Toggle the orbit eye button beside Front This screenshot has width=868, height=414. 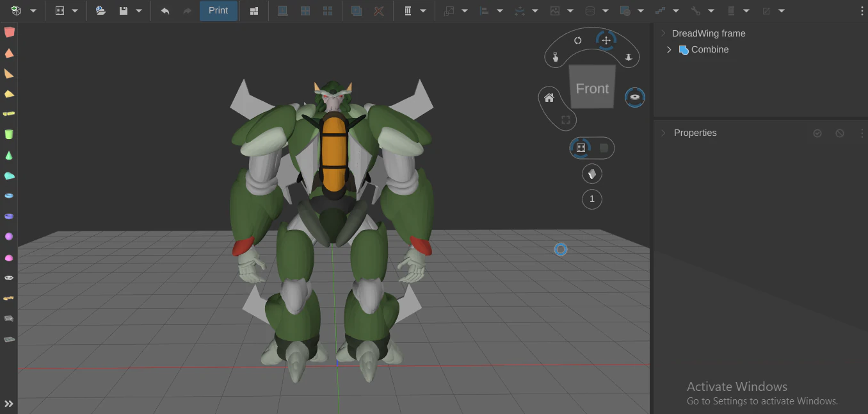(x=635, y=97)
